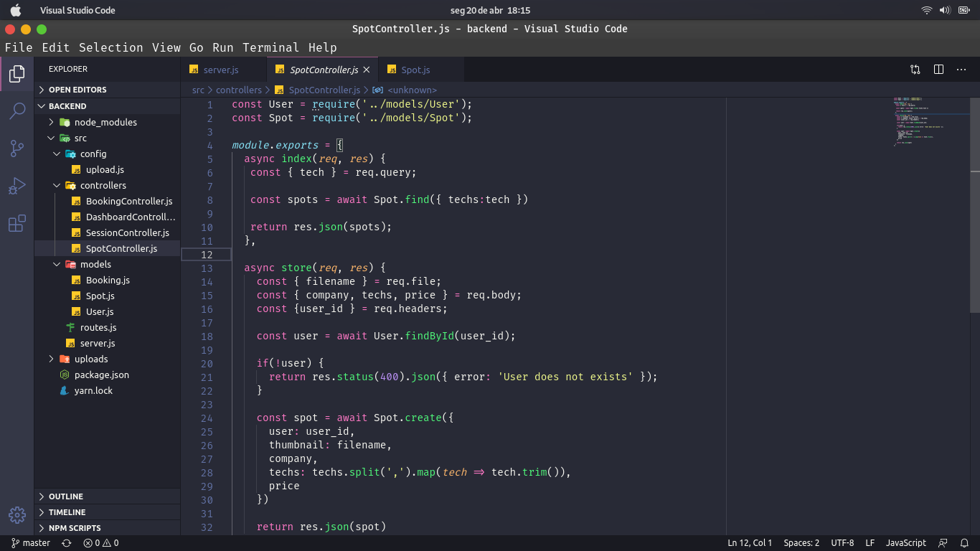980x551 pixels.
Task: Open the Run and Debug view
Action: point(17,186)
